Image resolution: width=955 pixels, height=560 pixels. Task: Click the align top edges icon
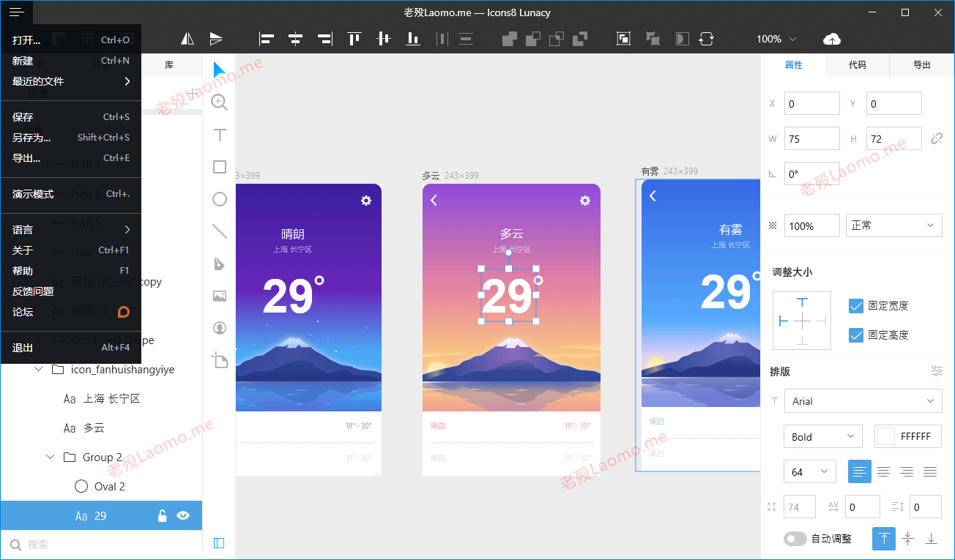(354, 39)
